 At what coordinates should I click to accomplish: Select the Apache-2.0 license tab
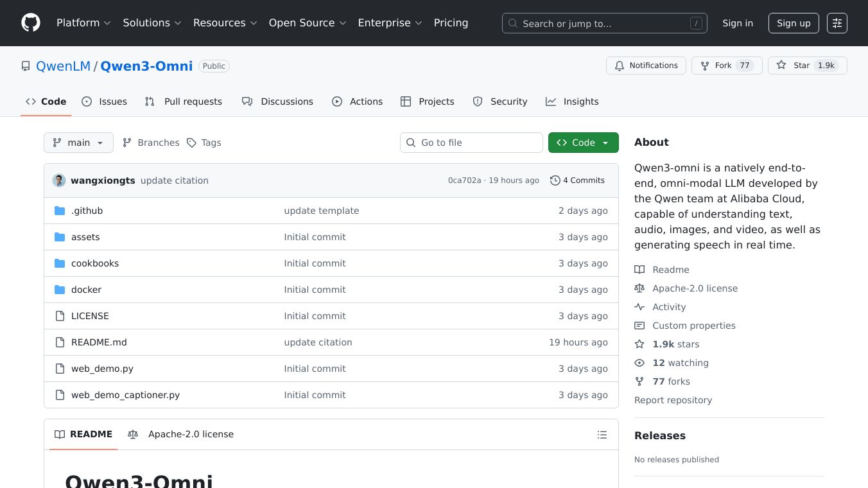tap(181, 435)
